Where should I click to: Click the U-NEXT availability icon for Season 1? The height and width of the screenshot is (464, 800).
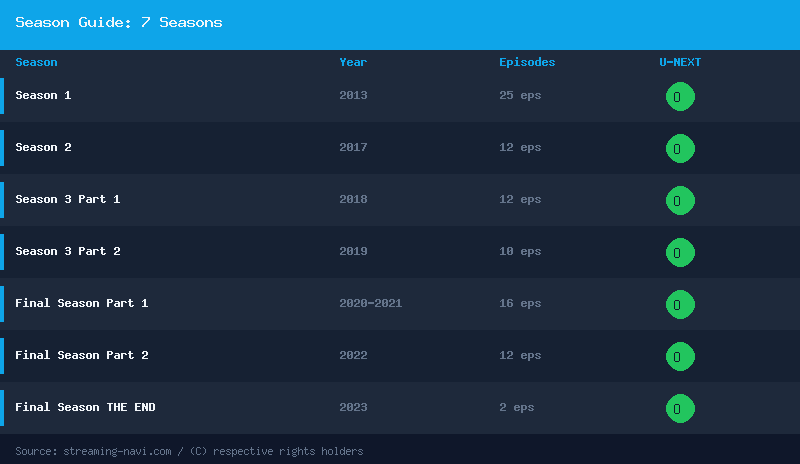pyautogui.click(x=680, y=97)
